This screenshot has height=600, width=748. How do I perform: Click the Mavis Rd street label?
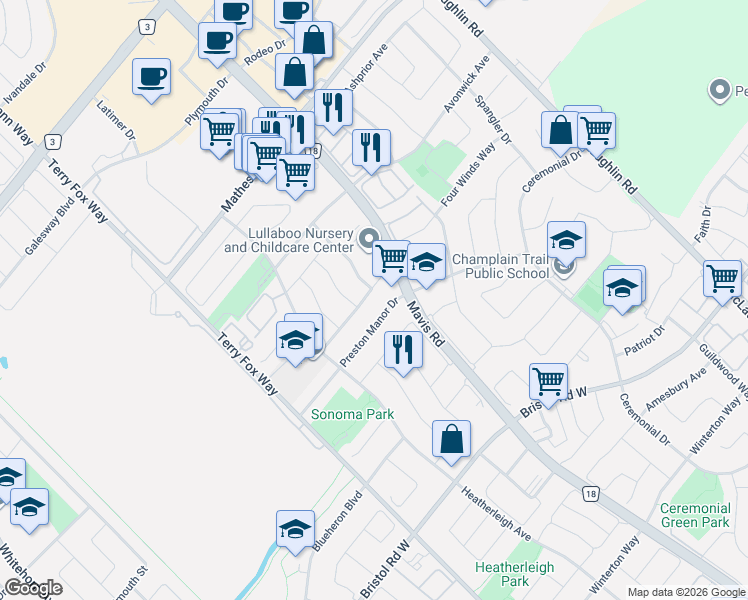click(426, 324)
